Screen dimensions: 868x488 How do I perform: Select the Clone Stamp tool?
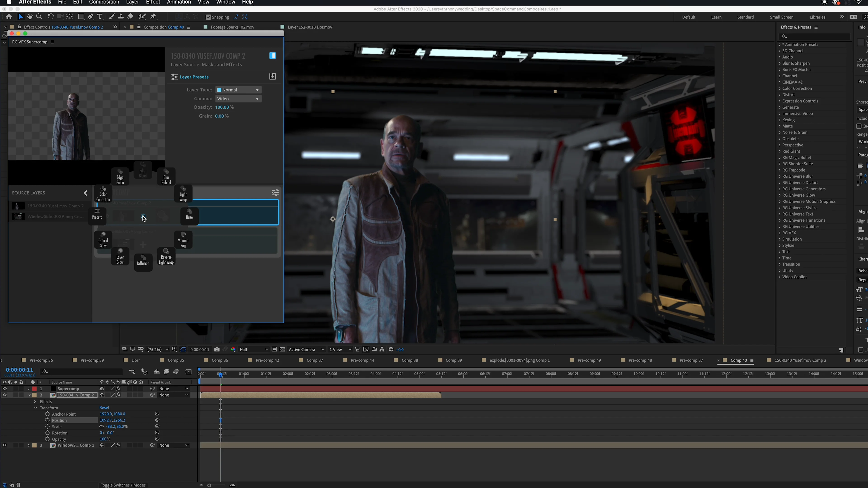121,17
